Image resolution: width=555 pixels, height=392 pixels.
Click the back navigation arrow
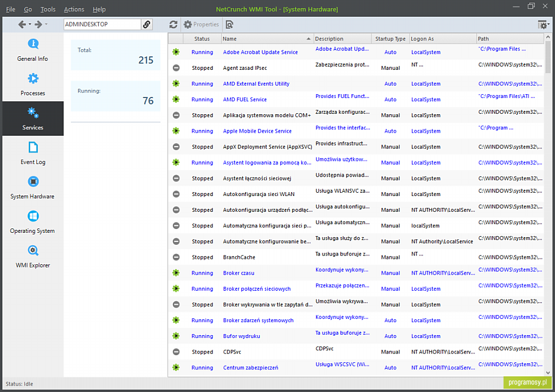(x=22, y=24)
